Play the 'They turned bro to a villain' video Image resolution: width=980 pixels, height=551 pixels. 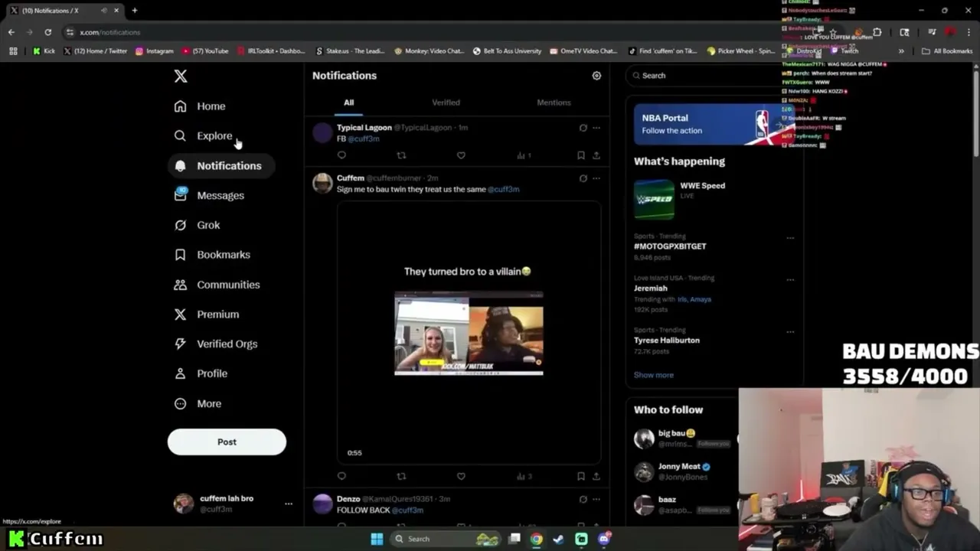[469, 333]
